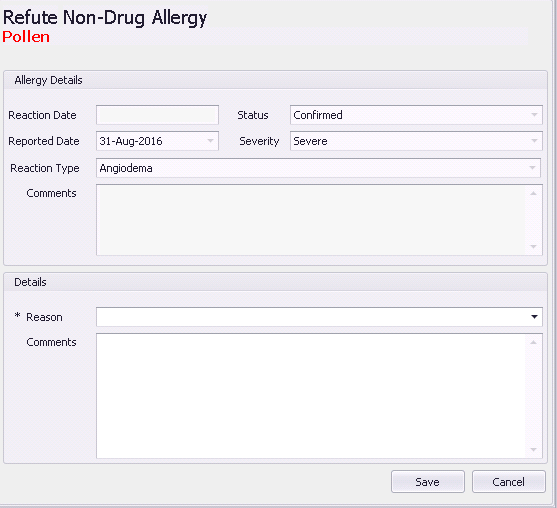Click the red Pollen allergy name
The height and width of the screenshot is (508, 557).
pos(26,37)
